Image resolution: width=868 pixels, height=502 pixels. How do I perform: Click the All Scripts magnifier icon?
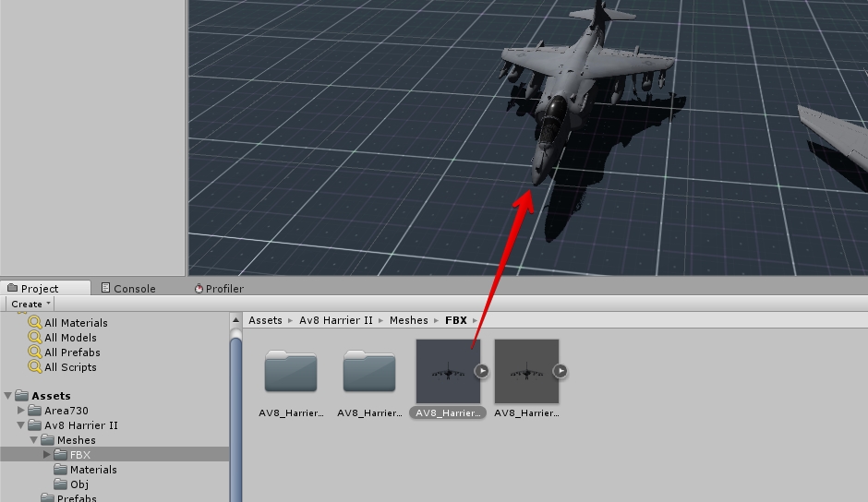[35, 367]
